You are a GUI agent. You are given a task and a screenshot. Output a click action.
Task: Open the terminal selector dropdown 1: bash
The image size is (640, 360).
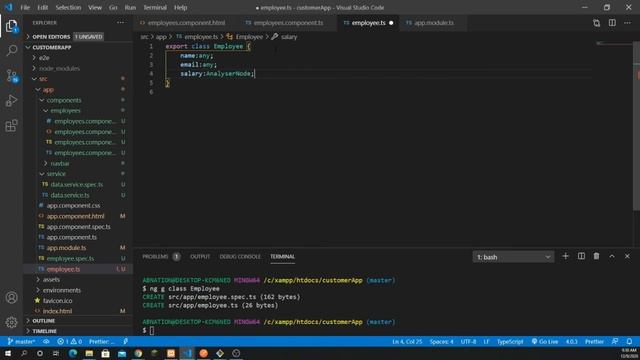[513, 257]
